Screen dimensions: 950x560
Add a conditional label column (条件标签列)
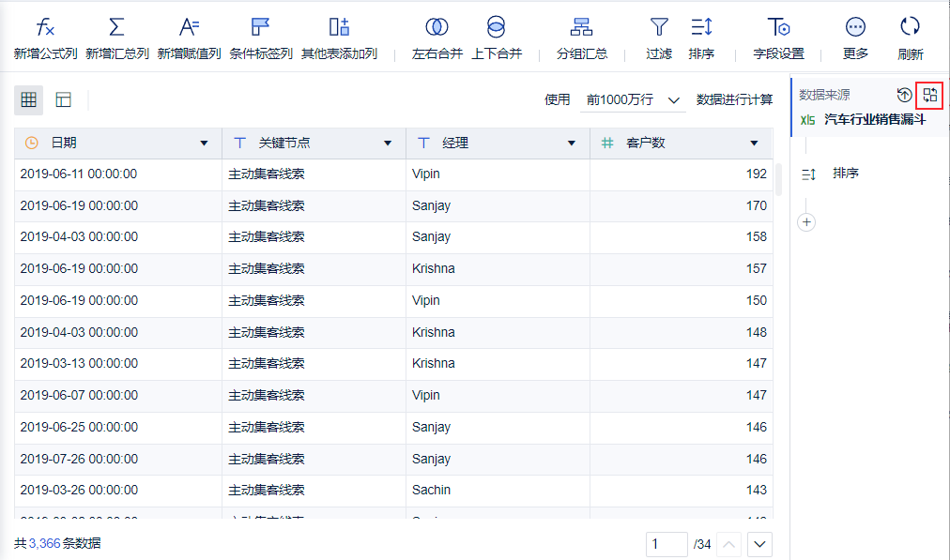pyautogui.click(x=261, y=38)
